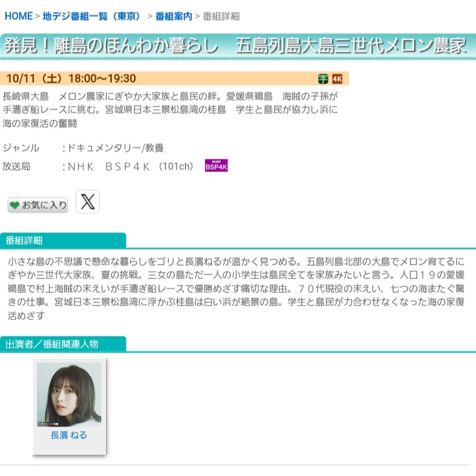Click the purple NHK BSP4K channel logo
Screen dimensions: 476x476
[x=216, y=166]
